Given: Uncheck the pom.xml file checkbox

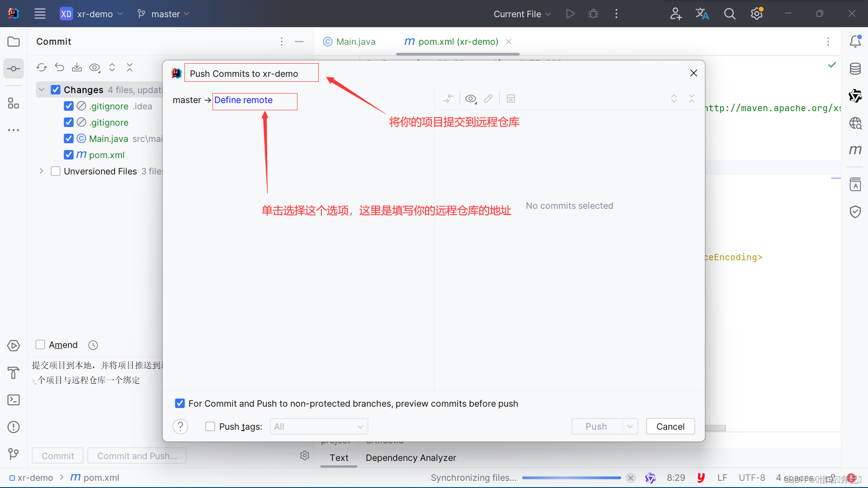Looking at the screenshot, I should pos(69,155).
